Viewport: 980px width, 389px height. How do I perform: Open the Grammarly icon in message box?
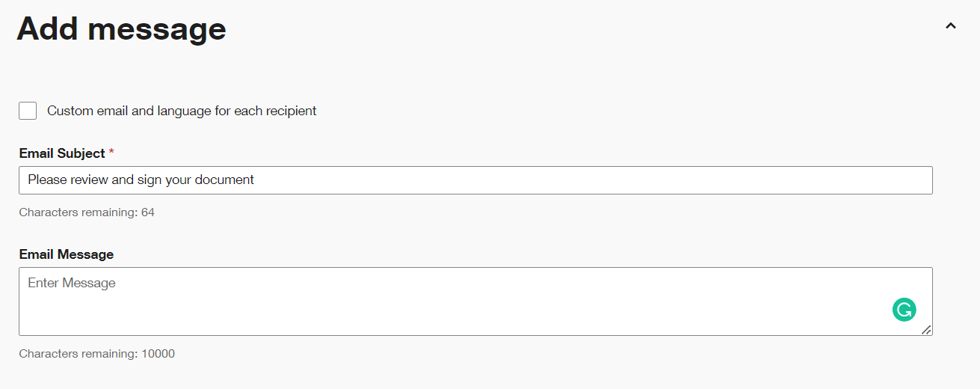904,310
